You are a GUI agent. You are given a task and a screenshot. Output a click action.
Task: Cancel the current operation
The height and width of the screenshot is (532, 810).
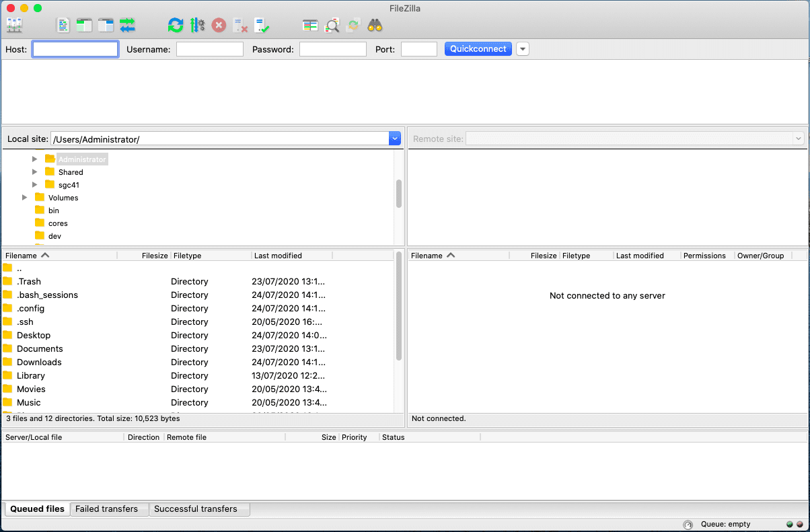pyautogui.click(x=219, y=26)
